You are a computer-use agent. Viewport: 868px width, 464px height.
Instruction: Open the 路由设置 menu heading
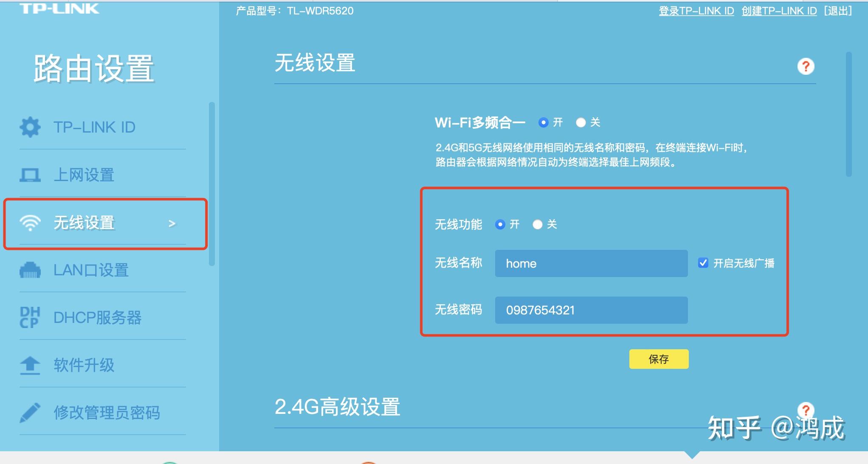93,68
